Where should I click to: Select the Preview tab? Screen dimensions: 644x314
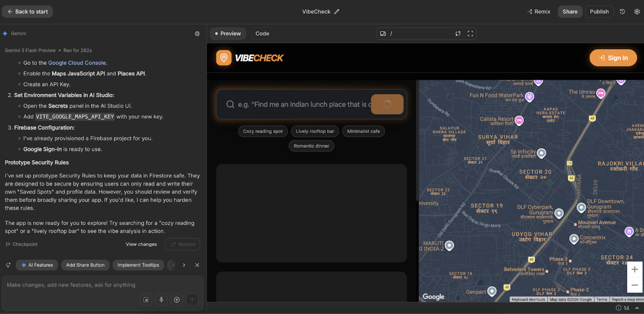[228, 33]
